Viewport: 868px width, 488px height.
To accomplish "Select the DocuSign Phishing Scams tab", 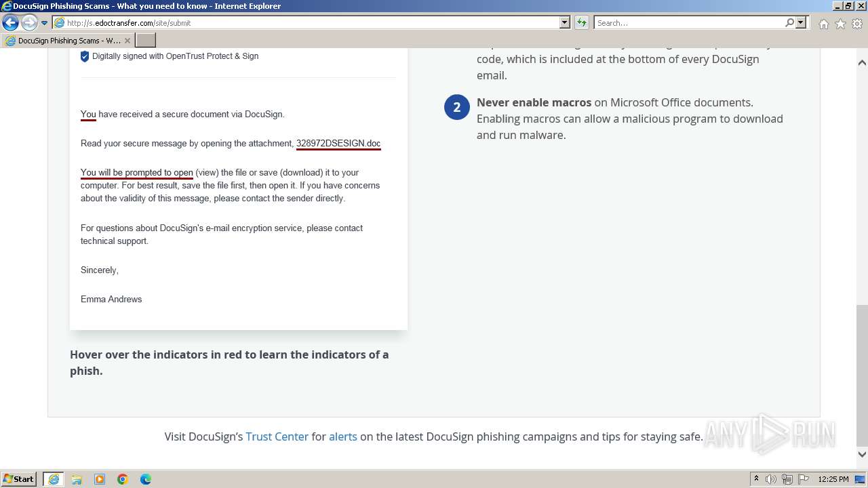I will click(x=68, y=41).
